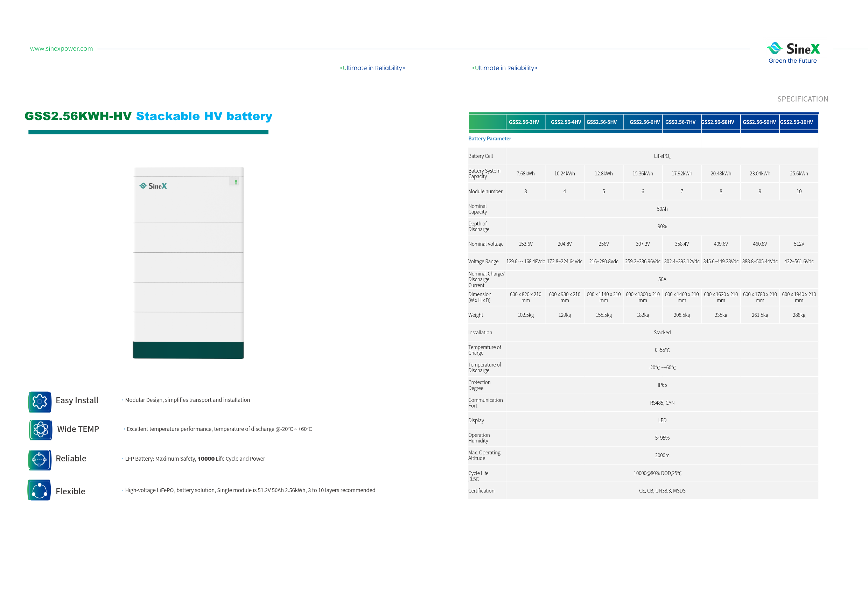Click the GSS2.56KWH-HV Stackable HV battery title
This screenshot has width=868, height=614.
(x=148, y=116)
